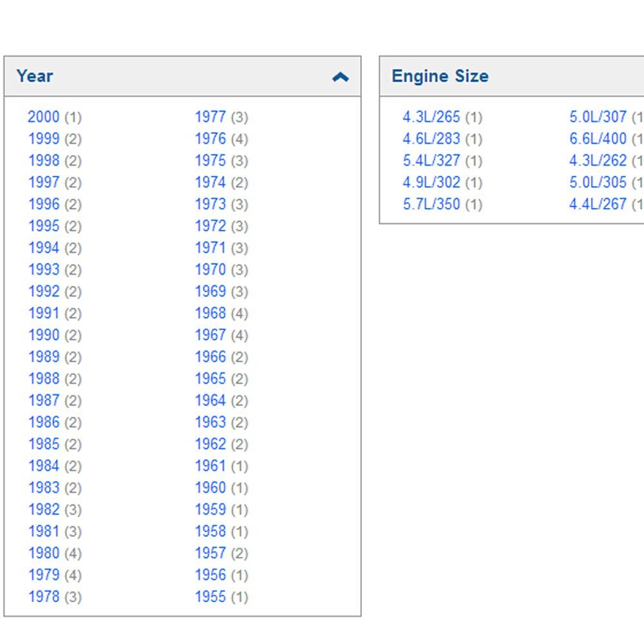Select the 1955 year link
Screen dimensions: 644x644
tap(211, 596)
